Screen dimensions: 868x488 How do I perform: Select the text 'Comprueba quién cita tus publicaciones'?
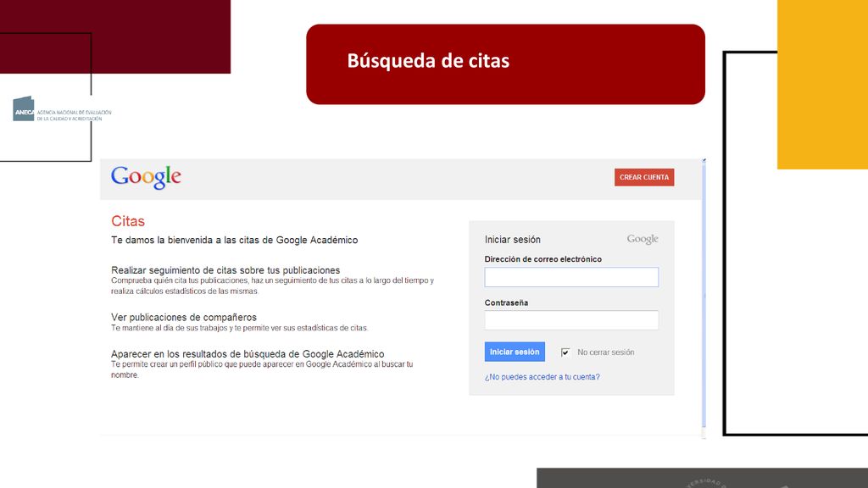tap(180, 280)
